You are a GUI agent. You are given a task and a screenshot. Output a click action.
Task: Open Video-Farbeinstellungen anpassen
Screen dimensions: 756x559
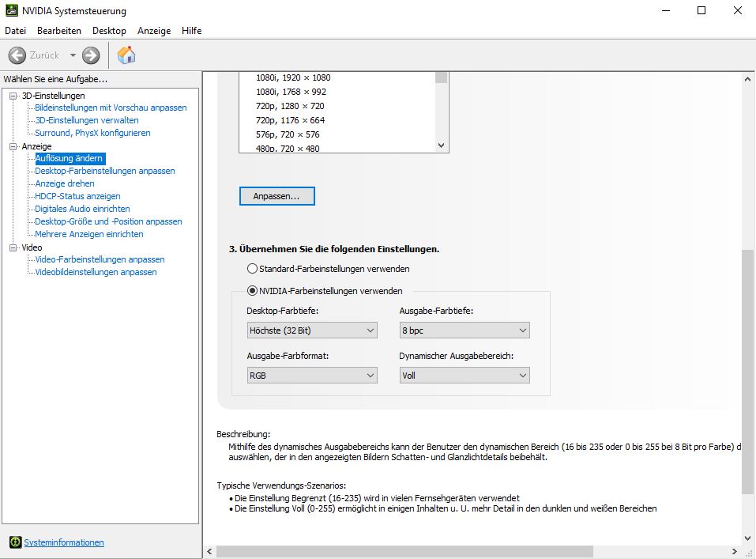[100, 259]
